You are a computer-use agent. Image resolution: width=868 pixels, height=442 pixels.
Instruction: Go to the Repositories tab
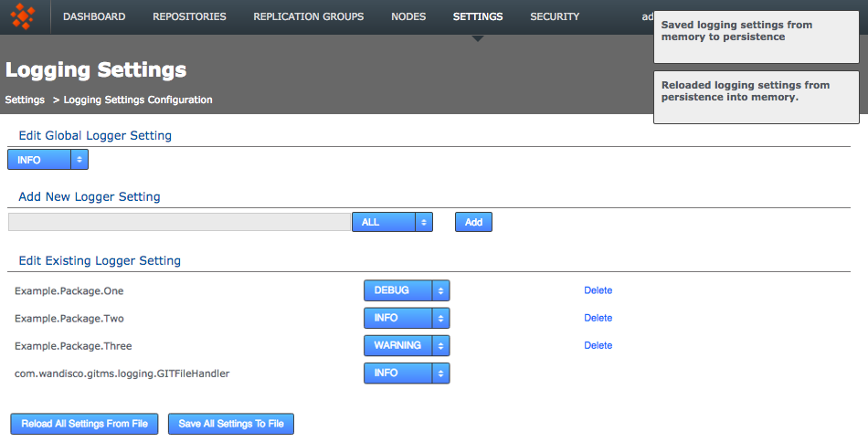pos(189,16)
